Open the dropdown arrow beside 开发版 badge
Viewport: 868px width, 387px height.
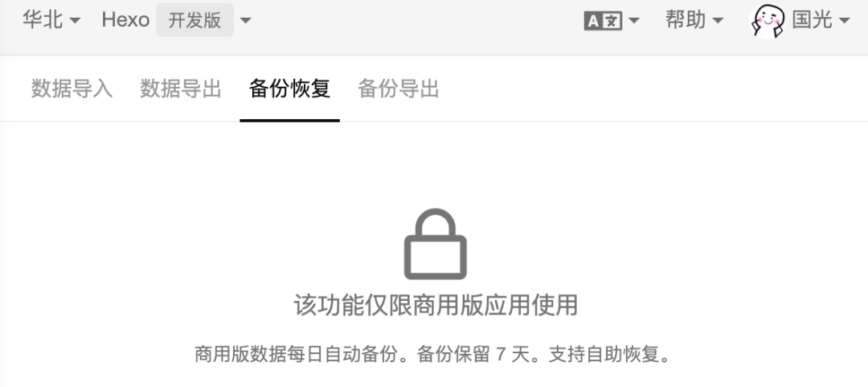[x=245, y=21]
